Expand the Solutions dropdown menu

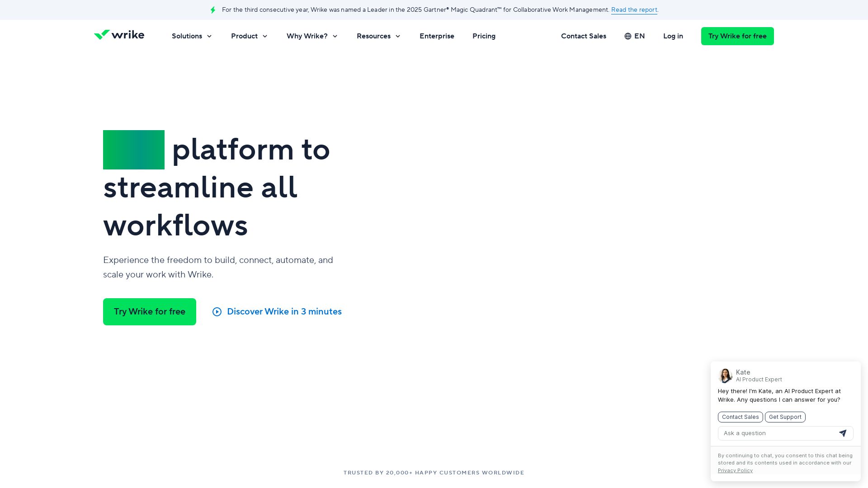pyautogui.click(x=192, y=36)
